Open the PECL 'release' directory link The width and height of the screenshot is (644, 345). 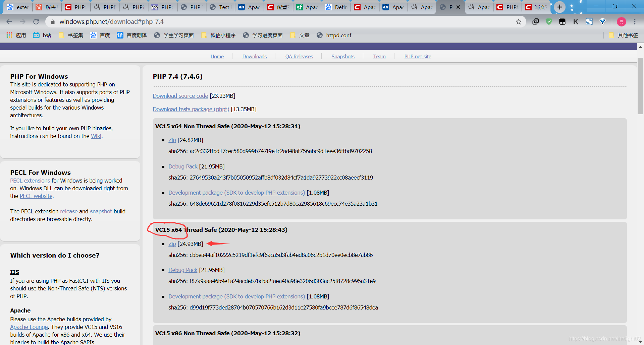(x=69, y=212)
